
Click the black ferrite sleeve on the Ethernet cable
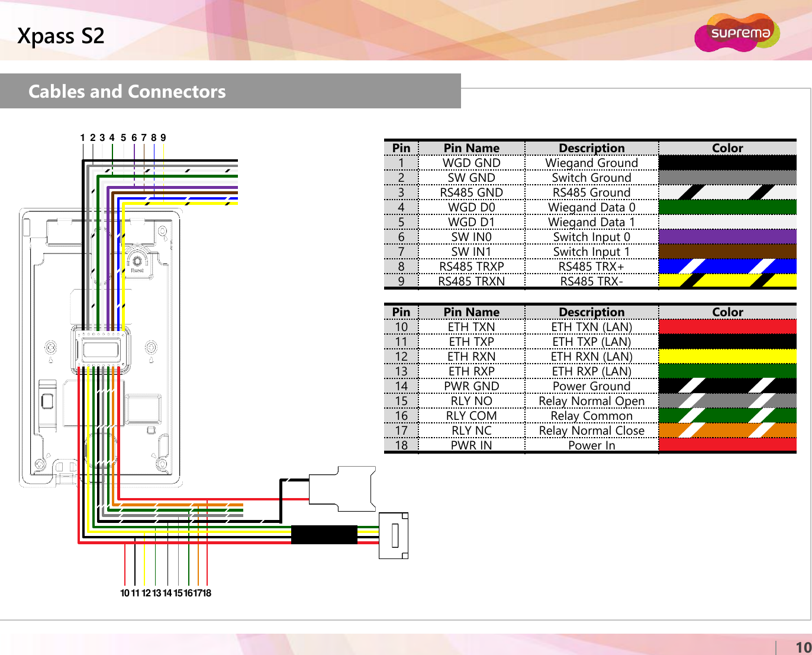(x=324, y=534)
